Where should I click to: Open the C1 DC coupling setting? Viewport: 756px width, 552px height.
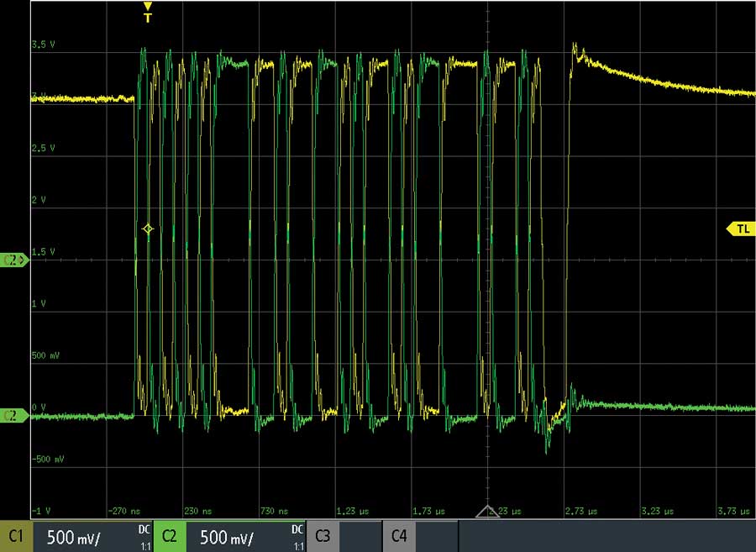[144, 529]
